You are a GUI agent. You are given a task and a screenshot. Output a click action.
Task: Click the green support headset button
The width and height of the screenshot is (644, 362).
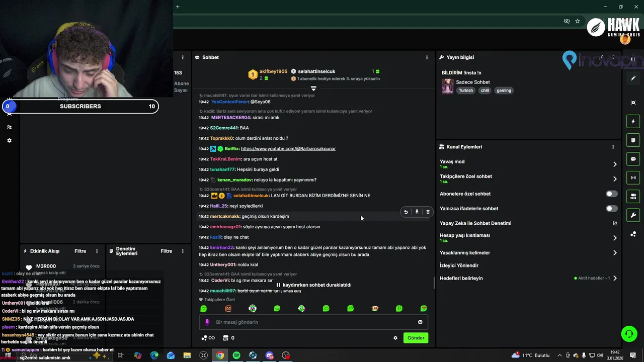tap(628, 333)
